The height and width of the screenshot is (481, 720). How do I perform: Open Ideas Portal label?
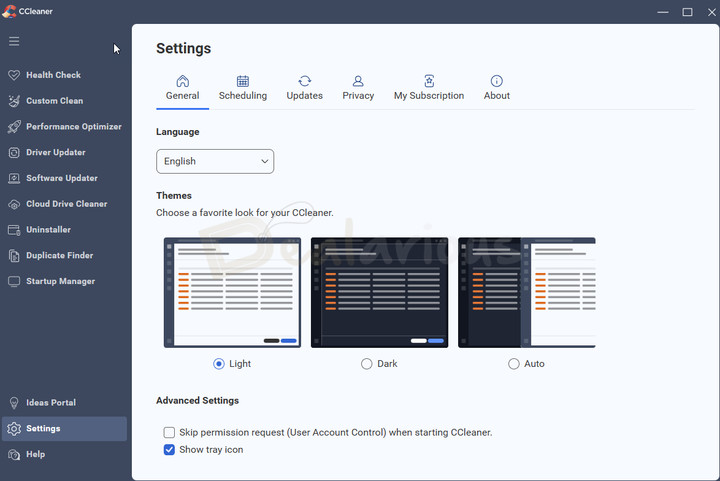pyautogui.click(x=51, y=403)
